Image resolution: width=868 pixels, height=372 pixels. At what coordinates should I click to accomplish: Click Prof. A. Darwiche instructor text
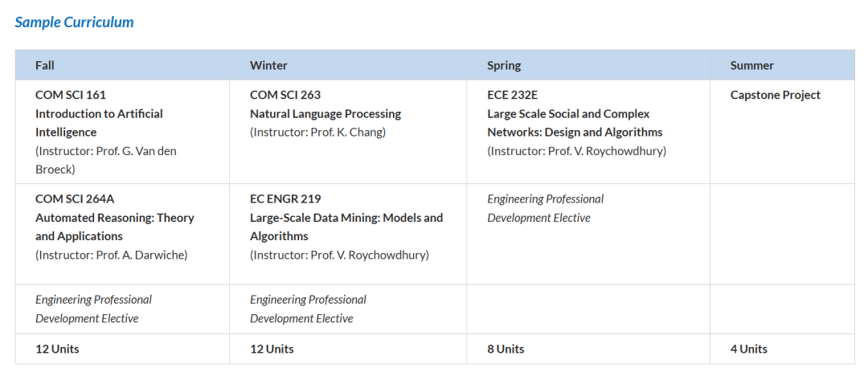[141, 255]
